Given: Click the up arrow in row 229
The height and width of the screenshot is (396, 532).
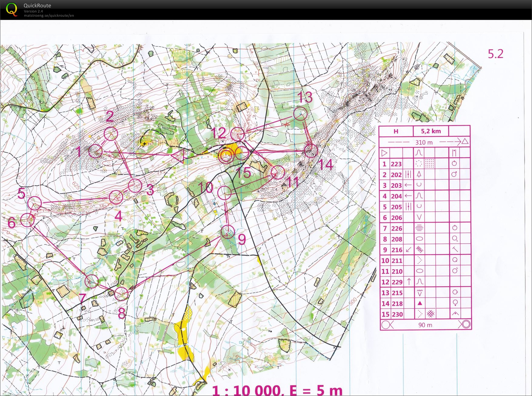Looking at the screenshot, I should point(408,282).
